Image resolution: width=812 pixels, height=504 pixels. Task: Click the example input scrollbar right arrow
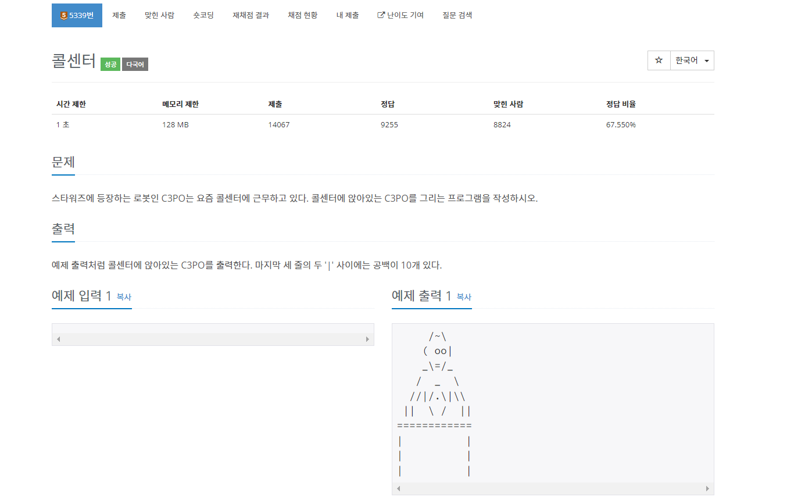[x=367, y=339]
